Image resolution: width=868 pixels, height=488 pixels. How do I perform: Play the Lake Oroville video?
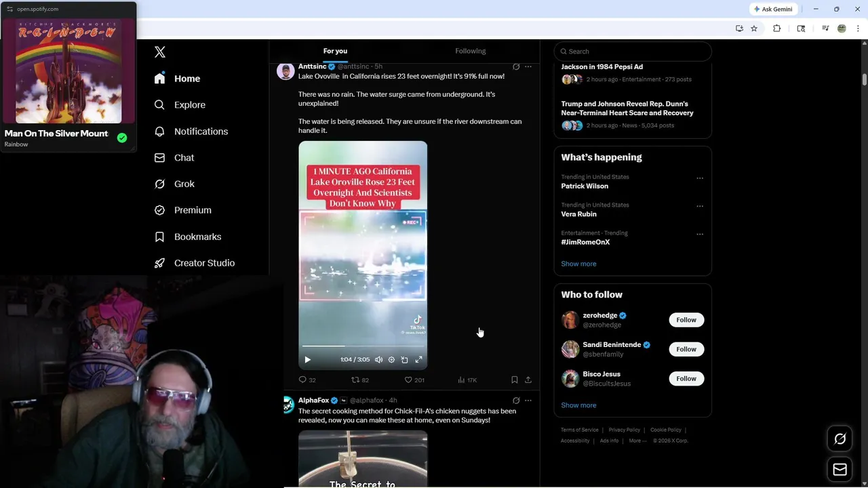pos(307,360)
